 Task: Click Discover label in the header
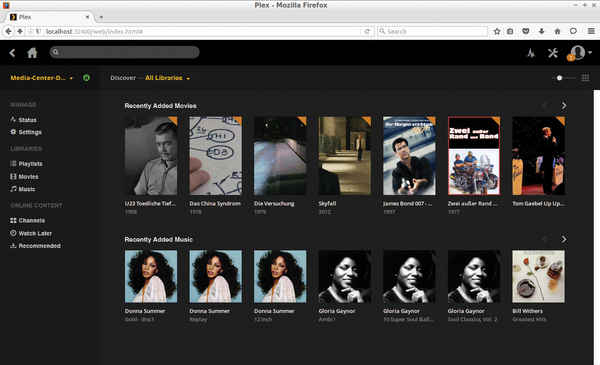coord(123,78)
